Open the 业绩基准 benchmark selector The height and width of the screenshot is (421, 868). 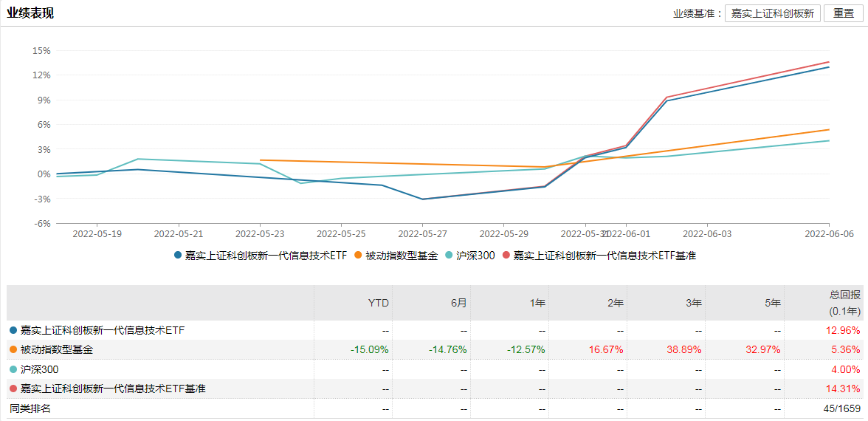772,13
